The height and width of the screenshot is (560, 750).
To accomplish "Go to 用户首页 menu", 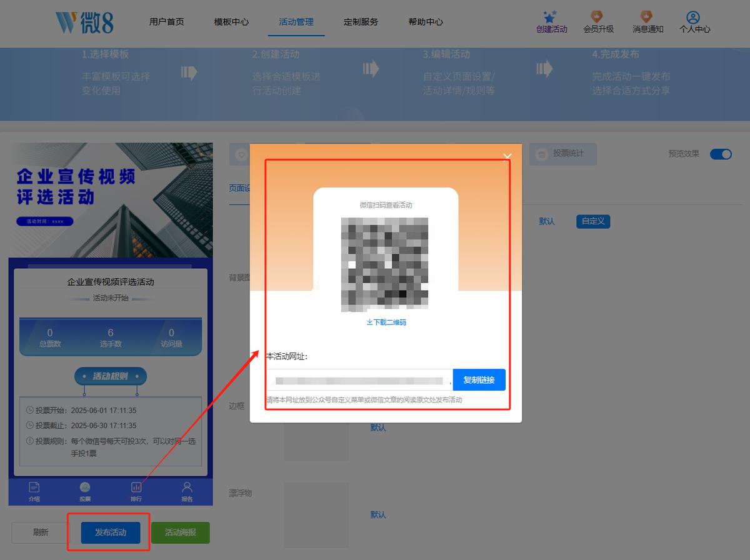I will pyautogui.click(x=167, y=22).
